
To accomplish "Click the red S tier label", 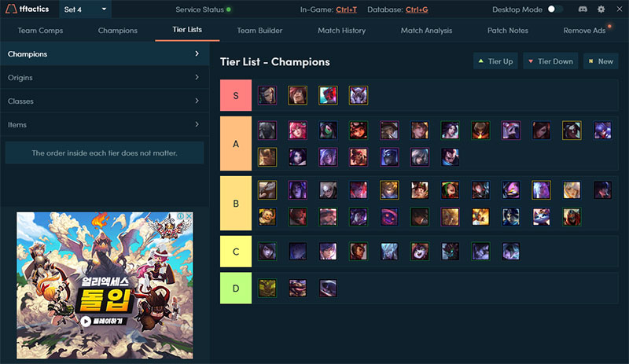I will (236, 95).
